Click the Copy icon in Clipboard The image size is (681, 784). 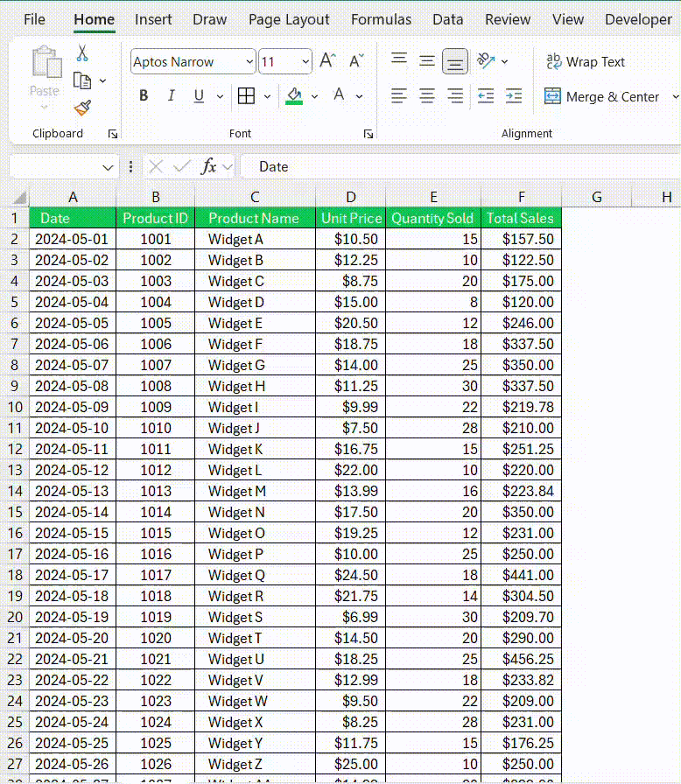pos(82,80)
